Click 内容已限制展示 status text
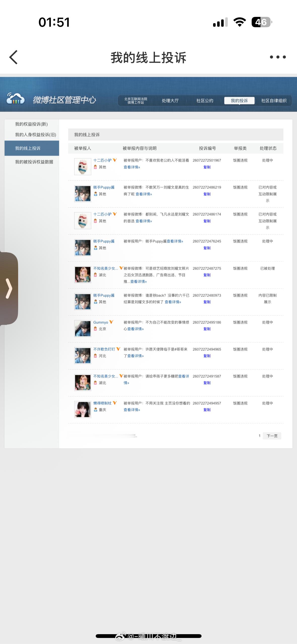The height and width of the screenshot is (644, 297). (x=268, y=299)
